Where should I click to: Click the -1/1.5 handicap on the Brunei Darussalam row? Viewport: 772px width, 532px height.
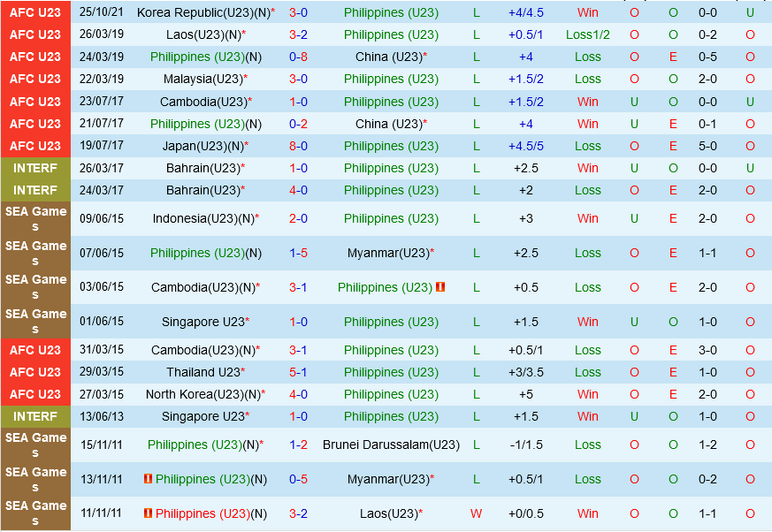526,445
